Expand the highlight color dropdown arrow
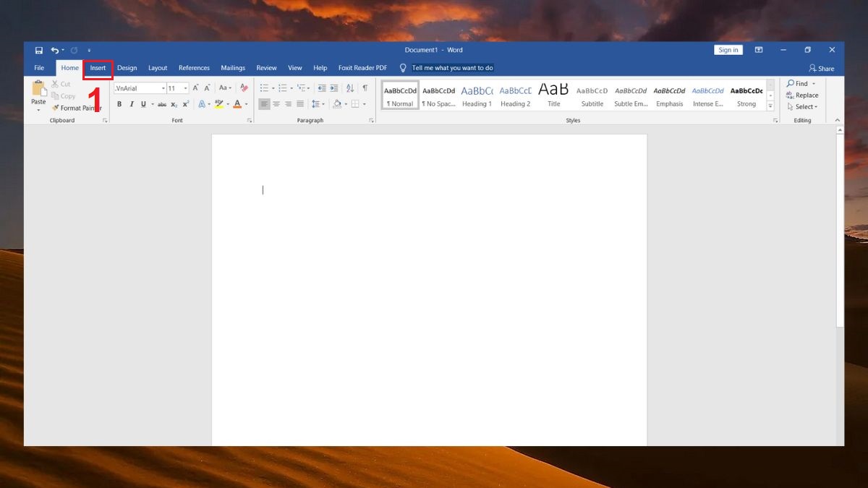 tap(228, 104)
